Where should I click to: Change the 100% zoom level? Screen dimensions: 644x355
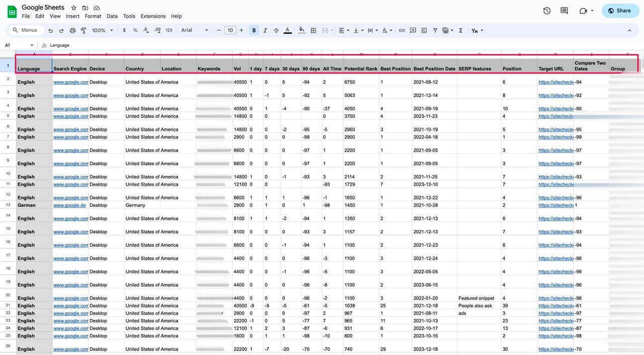click(102, 30)
